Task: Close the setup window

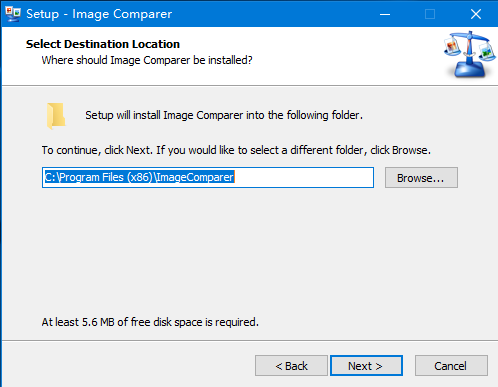Action: tap(476, 14)
